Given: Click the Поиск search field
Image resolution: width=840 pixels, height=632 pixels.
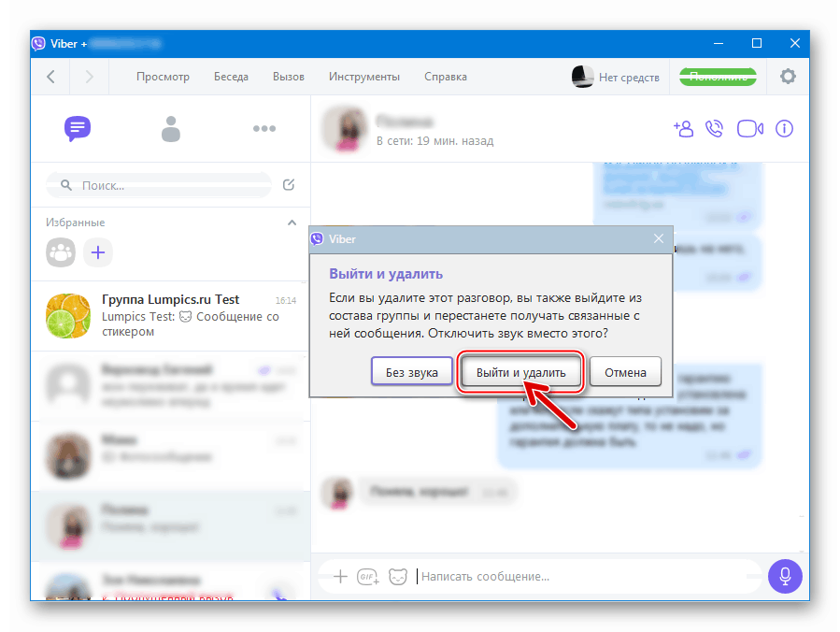Looking at the screenshot, I should (157, 185).
